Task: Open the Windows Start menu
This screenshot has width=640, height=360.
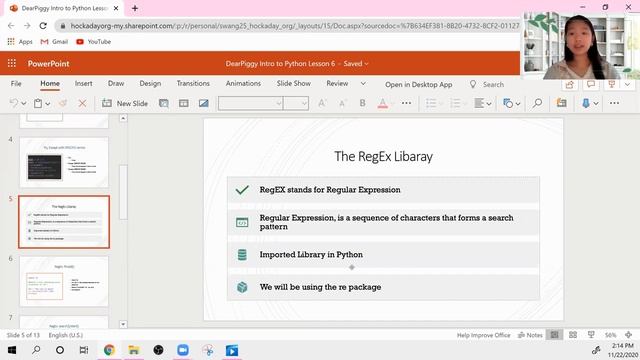Action: [12, 350]
